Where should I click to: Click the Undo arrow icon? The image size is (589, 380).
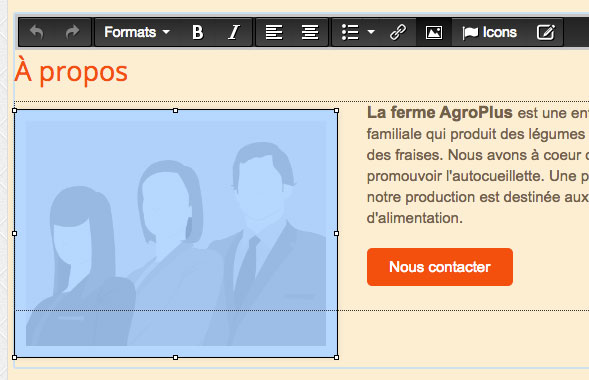point(37,32)
